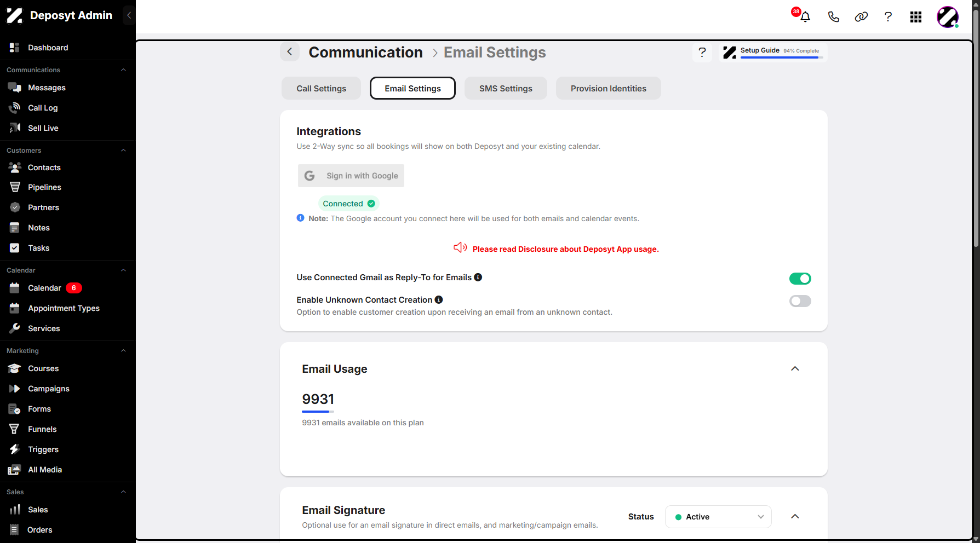Switch to SMS Settings tab
Image resolution: width=980 pixels, height=543 pixels.
[x=506, y=88]
